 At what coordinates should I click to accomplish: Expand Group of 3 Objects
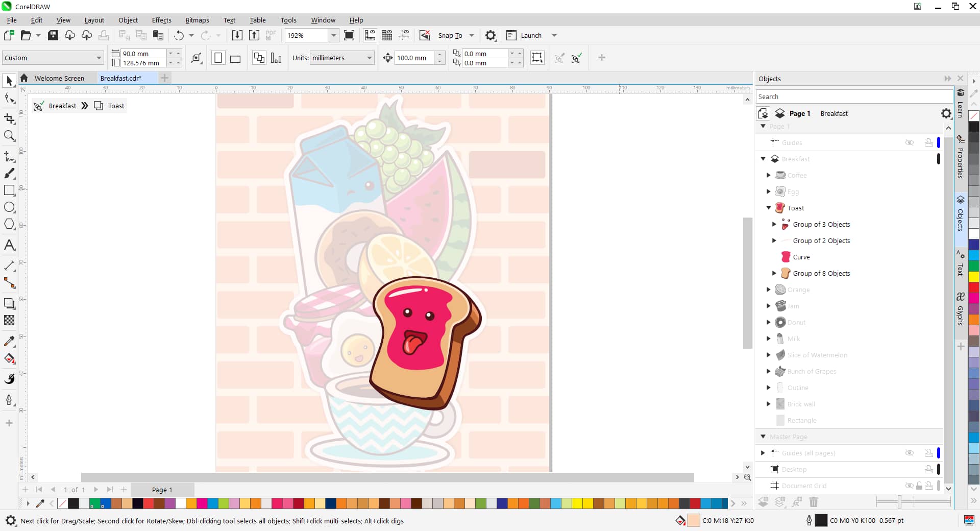[x=774, y=224]
